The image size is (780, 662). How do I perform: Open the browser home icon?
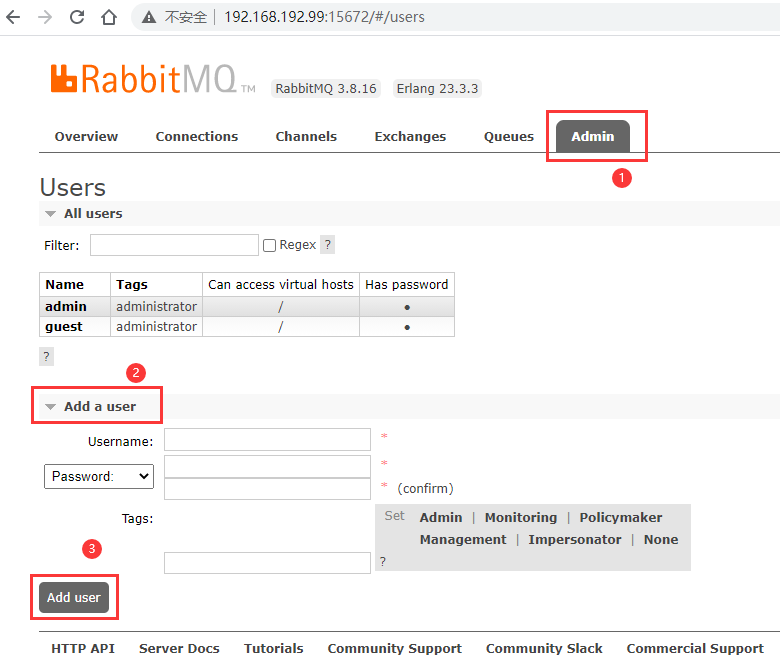coord(109,17)
